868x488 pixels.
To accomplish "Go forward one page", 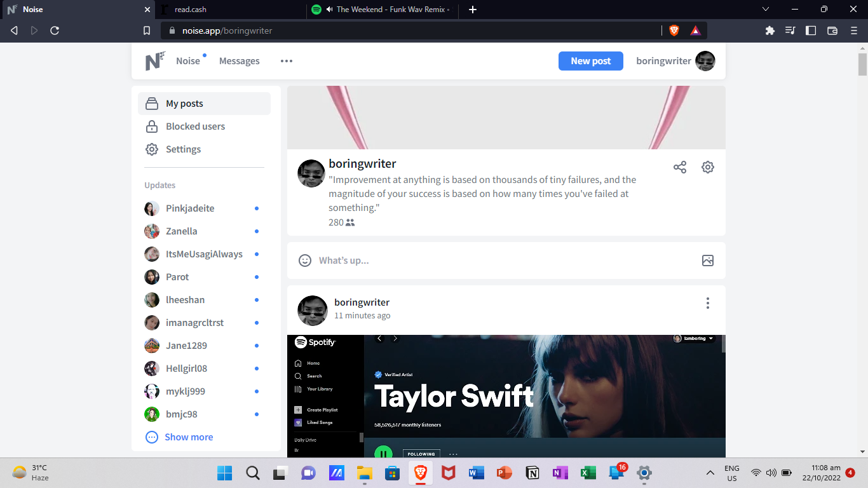I will tap(34, 30).
